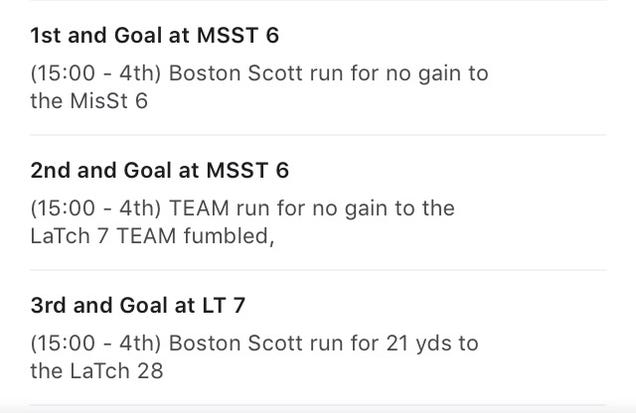The height and width of the screenshot is (413, 636).
Task: Click "MSST 6" in the 2nd and Goal heading
Action: pyautogui.click(x=247, y=170)
